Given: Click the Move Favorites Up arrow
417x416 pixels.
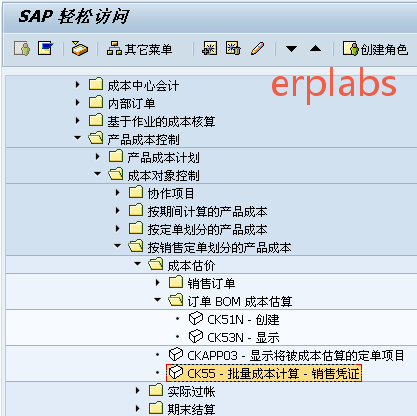Looking at the screenshot, I should click(x=315, y=49).
